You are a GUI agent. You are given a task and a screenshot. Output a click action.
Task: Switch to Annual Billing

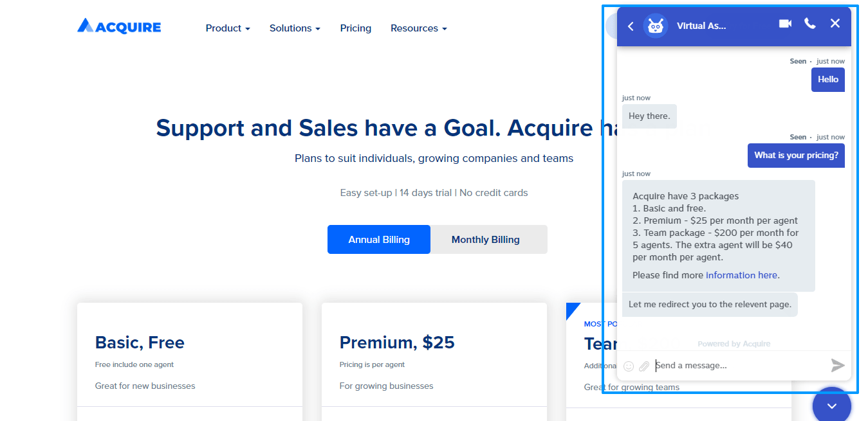tap(379, 240)
